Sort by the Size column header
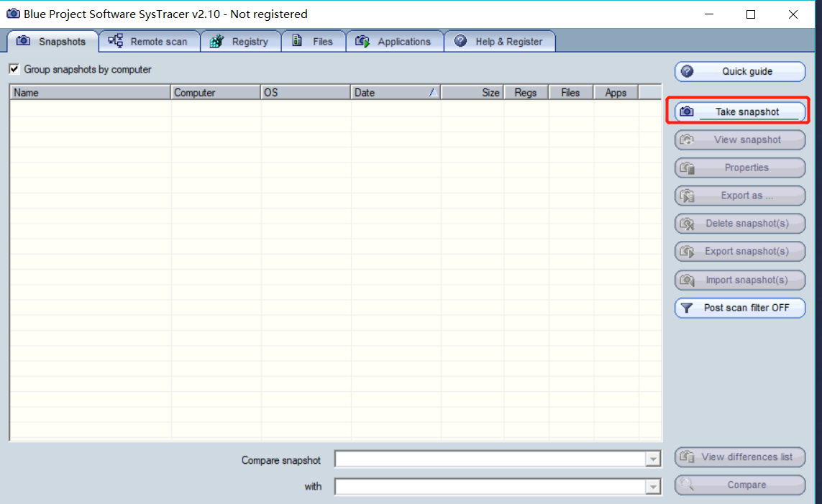822x504 pixels. [x=472, y=93]
